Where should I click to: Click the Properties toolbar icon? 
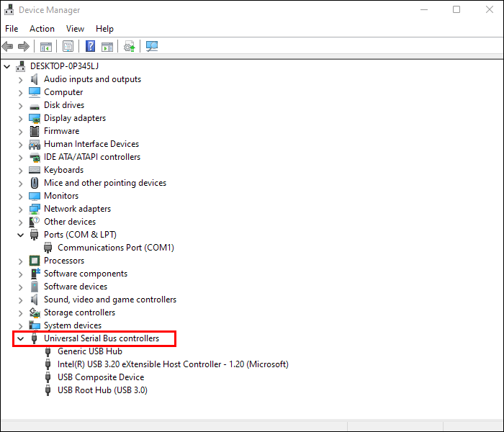[x=68, y=47]
